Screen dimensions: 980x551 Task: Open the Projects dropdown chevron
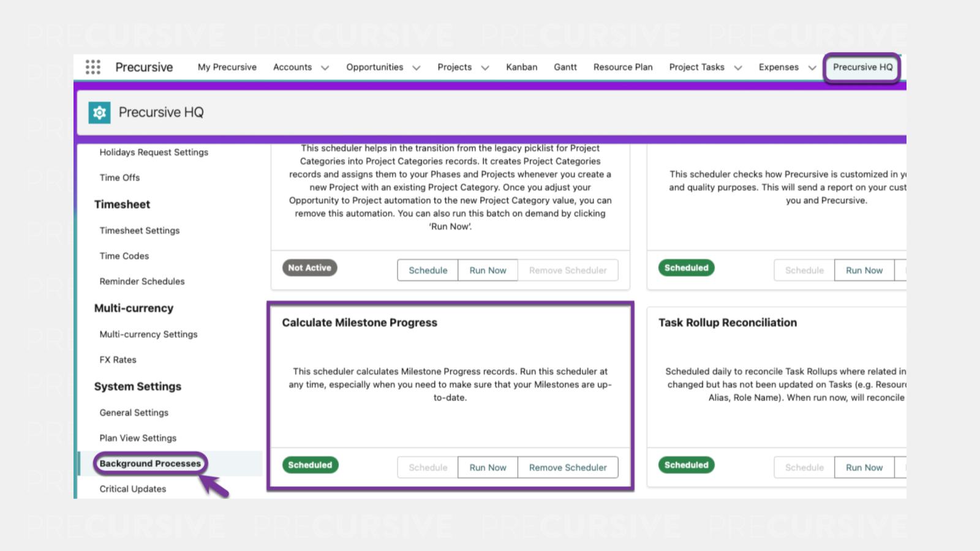[x=485, y=68]
